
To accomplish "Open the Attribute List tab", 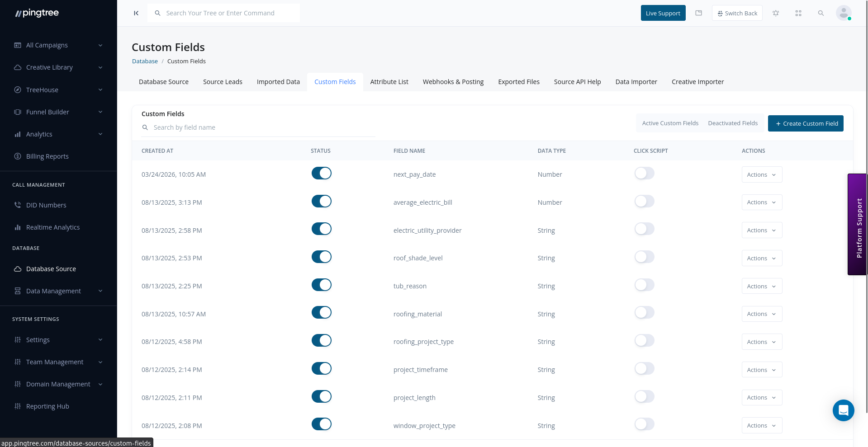I will point(389,82).
